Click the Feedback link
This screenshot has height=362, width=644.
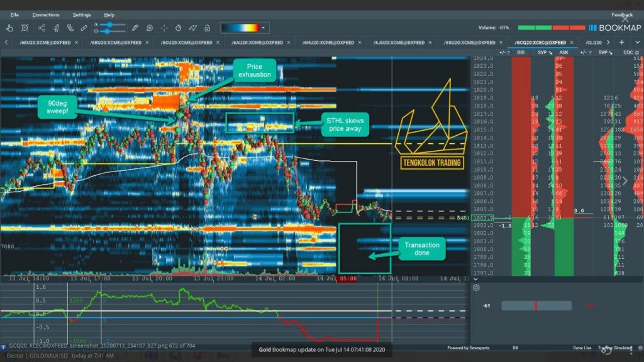point(622,15)
